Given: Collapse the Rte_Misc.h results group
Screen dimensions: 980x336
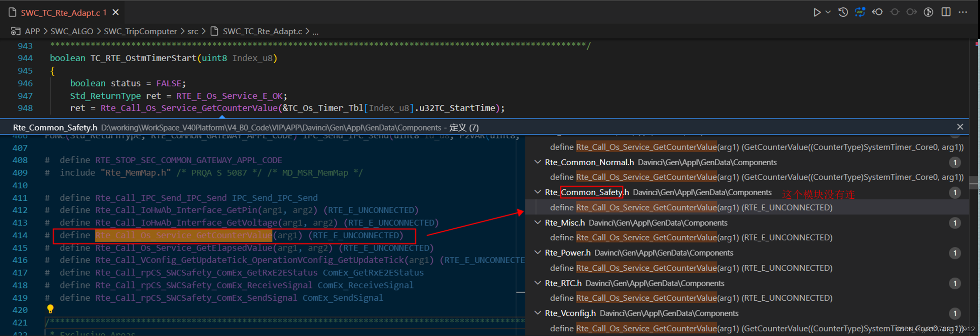Looking at the screenshot, I should 537,223.
